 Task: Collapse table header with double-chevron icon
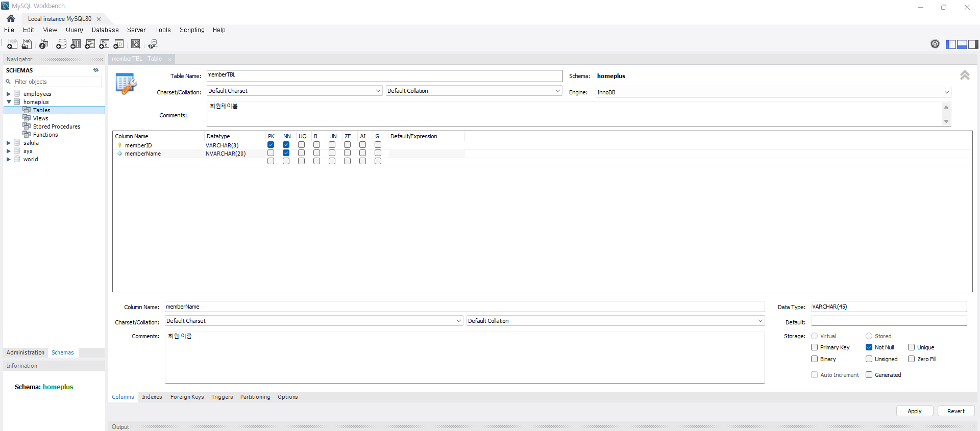(x=965, y=75)
